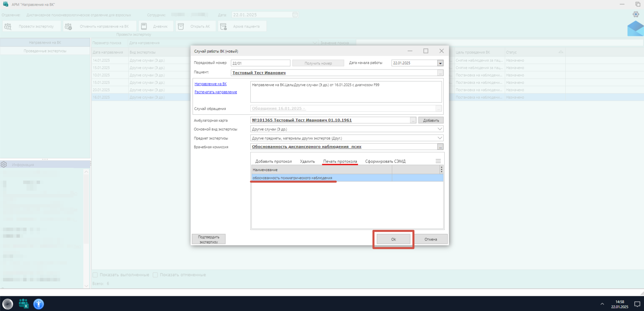Open the 'Параметр поиска' dropdown
Image resolution: width=644 pixels, height=311 pixels.
pyautogui.click(x=315, y=43)
